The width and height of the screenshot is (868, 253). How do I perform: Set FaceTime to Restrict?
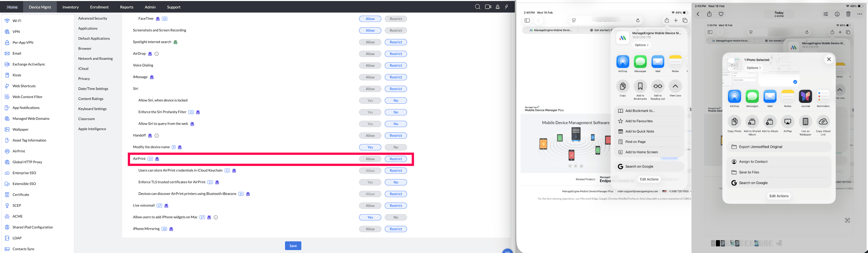point(396,19)
